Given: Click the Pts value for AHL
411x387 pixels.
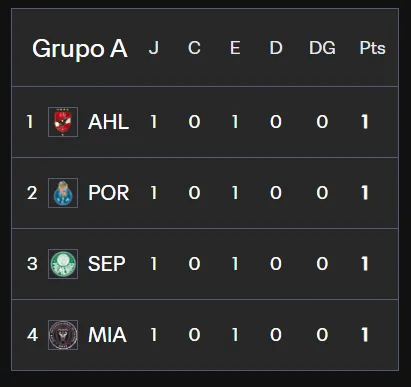Looking at the screenshot, I should click(x=365, y=122).
